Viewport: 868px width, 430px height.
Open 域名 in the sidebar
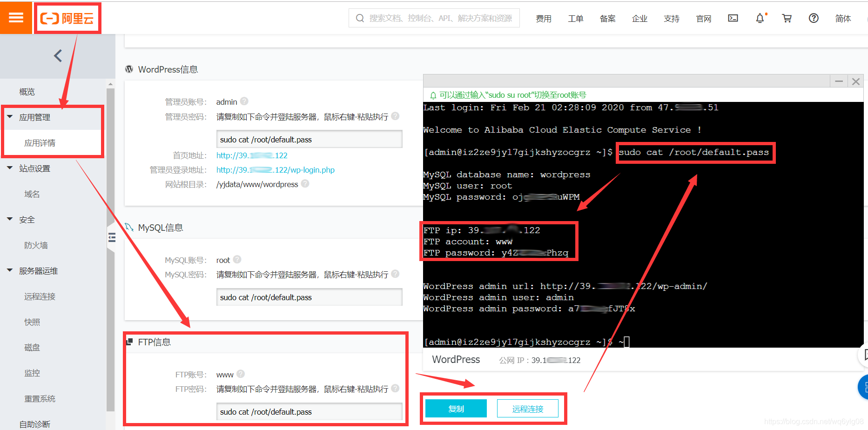(32, 194)
